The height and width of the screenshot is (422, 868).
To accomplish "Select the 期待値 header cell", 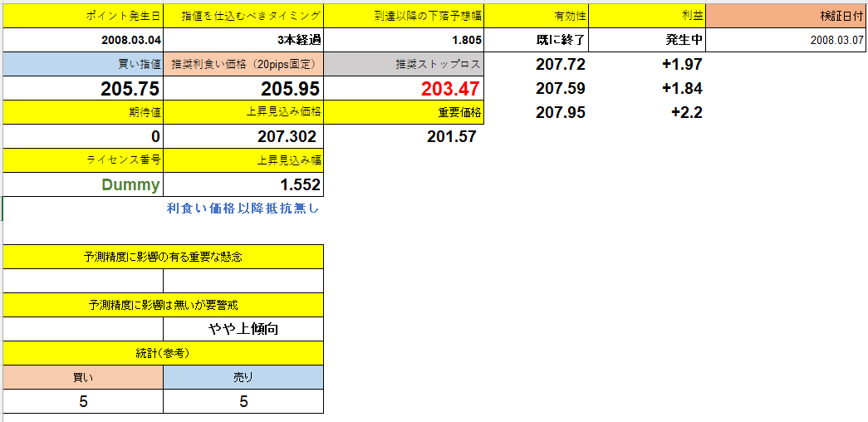I will 83,112.
